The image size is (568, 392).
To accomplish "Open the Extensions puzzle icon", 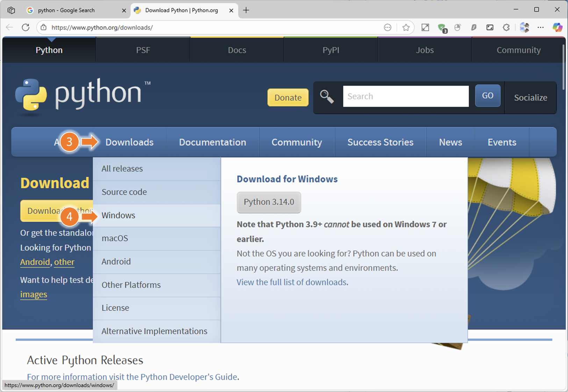I will (506, 27).
